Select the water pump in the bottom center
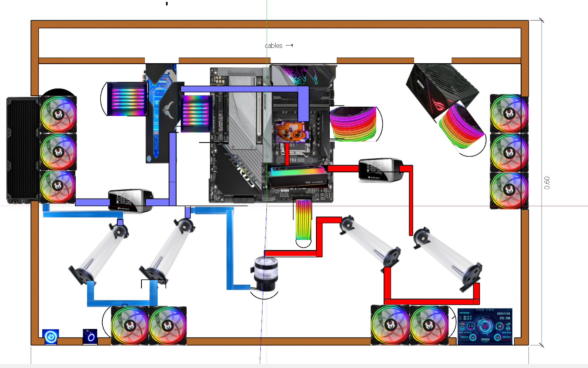The height and width of the screenshot is (368, 588). tap(264, 275)
